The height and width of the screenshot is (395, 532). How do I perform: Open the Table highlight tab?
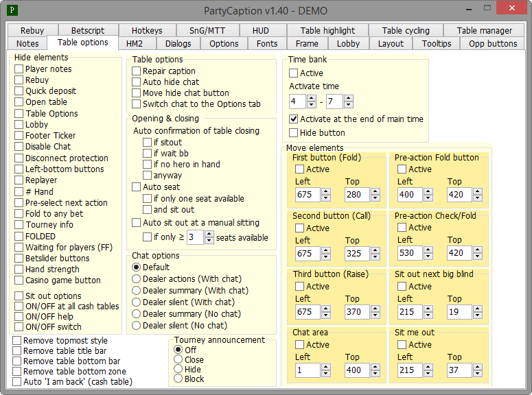tap(327, 30)
